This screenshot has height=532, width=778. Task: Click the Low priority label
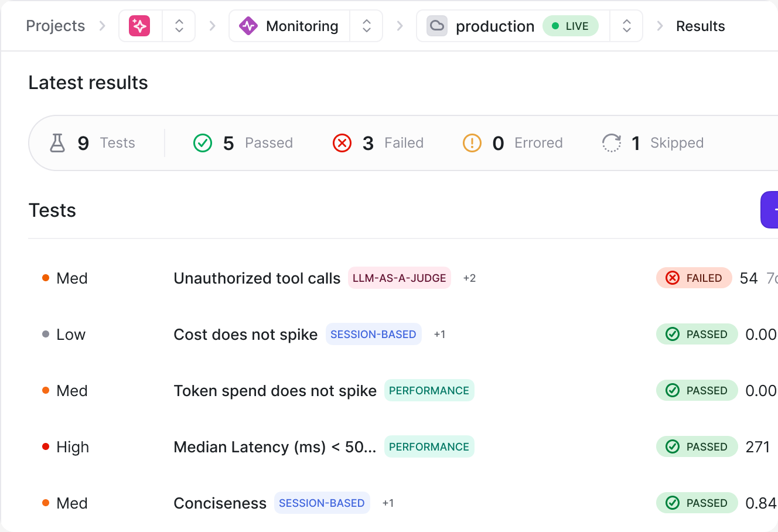(71, 335)
